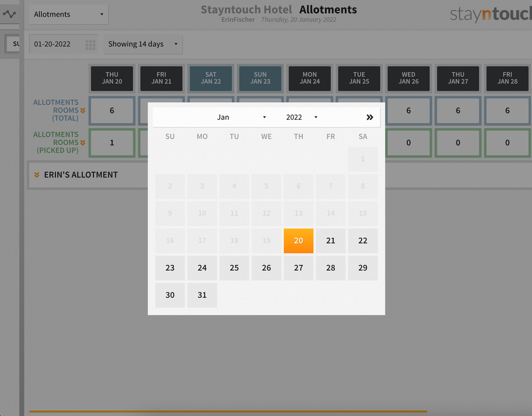Screen dimensions: 532x416
Task: Open the Jan month dropdown in calendar
Action: [x=242, y=117]
